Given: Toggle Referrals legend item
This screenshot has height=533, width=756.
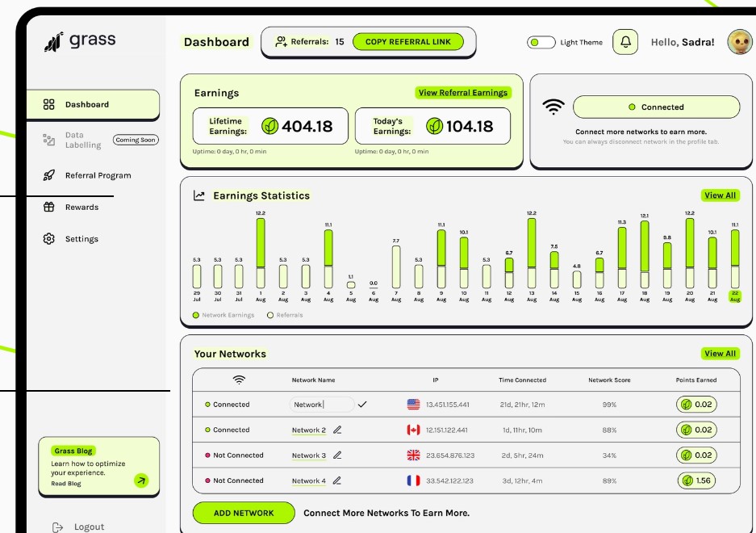Looking at the screenshot, I should [285, 315].
